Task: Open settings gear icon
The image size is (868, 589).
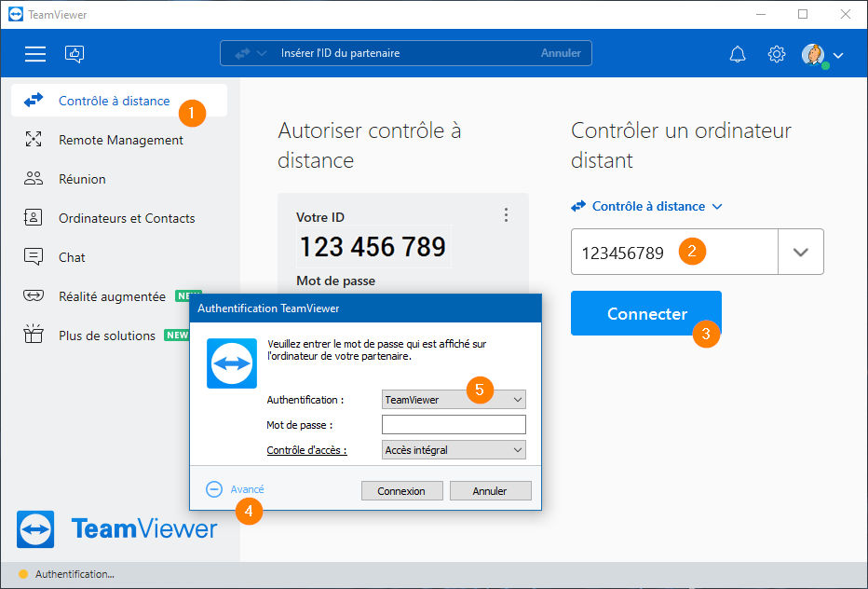Action: 777,54
